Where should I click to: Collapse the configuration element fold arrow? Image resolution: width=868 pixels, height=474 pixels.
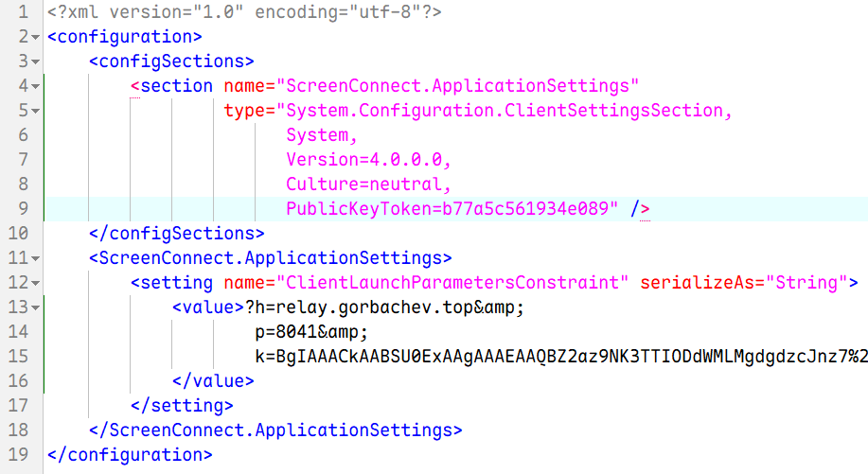pyautogui.click(x=35, y=38)
